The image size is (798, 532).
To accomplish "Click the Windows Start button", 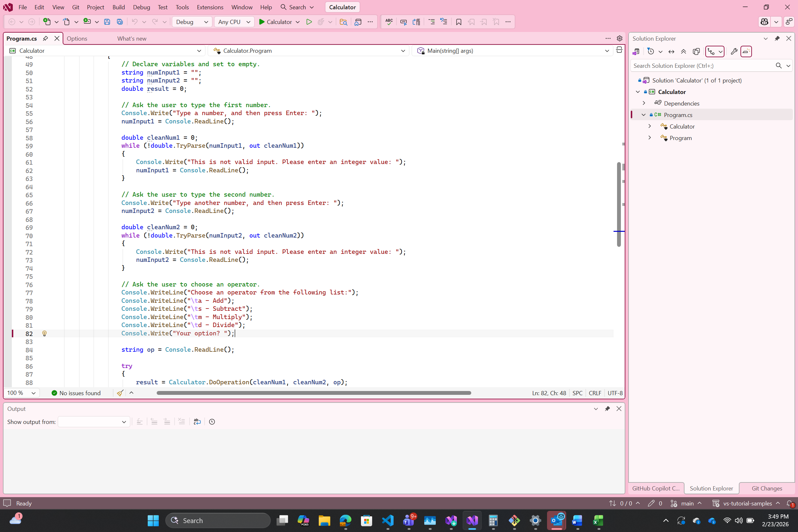I will [x=153, y=520].
